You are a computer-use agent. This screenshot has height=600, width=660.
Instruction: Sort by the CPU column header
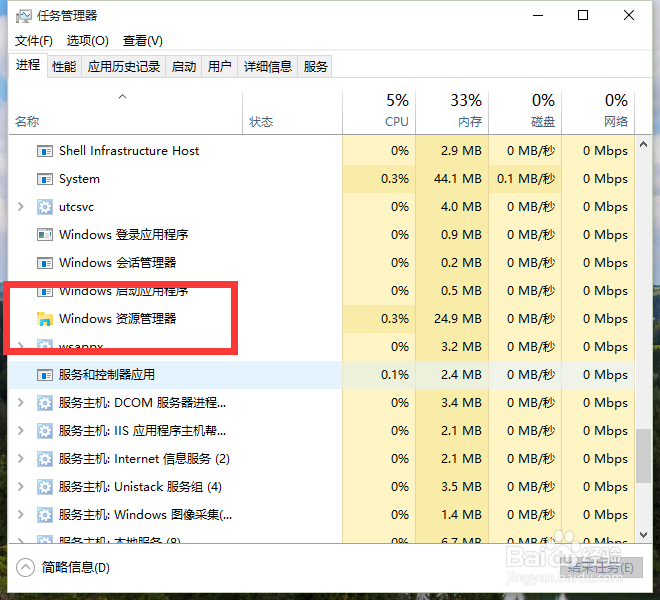point(379,112)
